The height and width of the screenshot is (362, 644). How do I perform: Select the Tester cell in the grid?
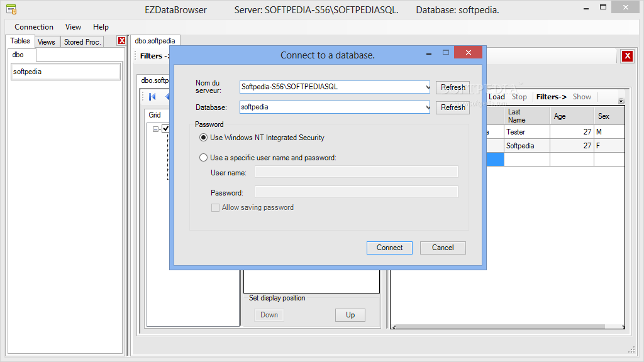[x=526, y=132]
